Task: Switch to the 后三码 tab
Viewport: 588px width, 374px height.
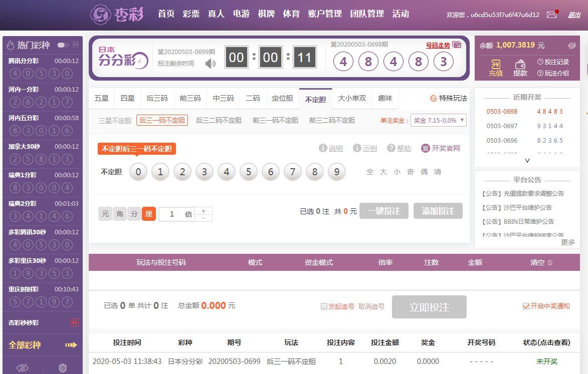Action: 157,99
